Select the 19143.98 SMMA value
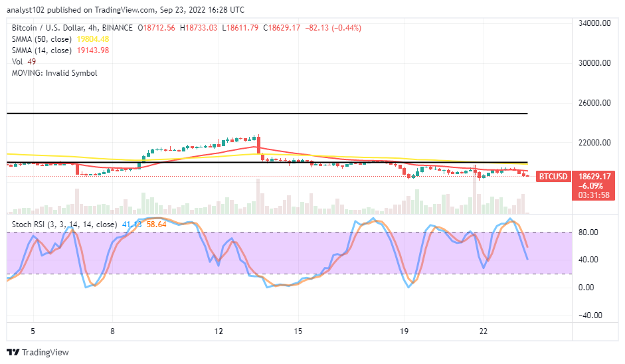Viewport: 625px width, 364px height. point(93,50)
